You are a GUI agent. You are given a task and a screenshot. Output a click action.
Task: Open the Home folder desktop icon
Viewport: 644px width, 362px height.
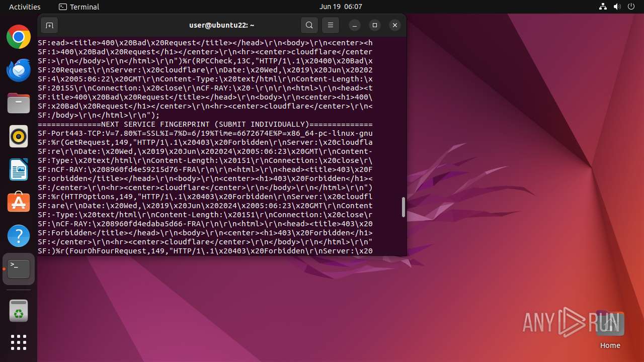click(x=610, y=330)
